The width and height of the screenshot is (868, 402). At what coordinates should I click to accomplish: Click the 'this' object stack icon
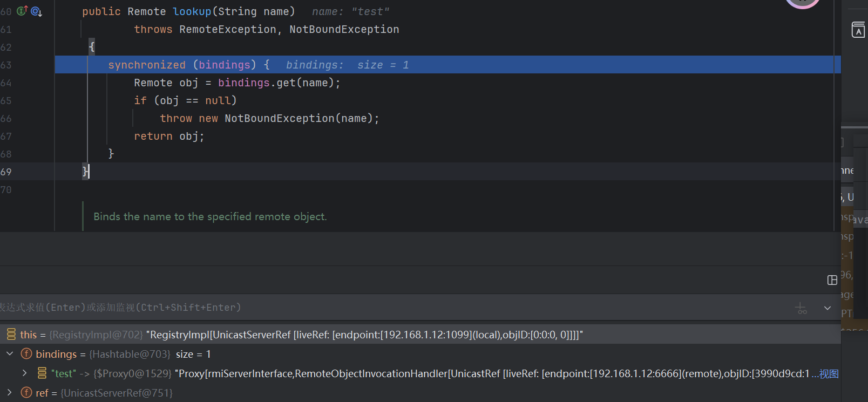click(x=11, y=335)
